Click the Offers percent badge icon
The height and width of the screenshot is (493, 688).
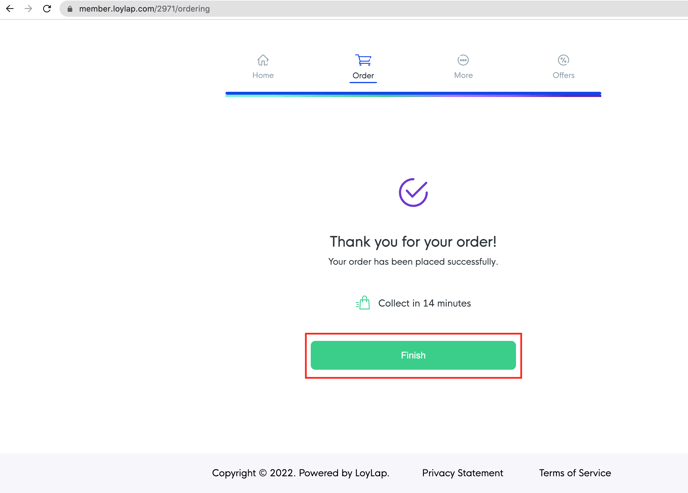(x=563, y=60)
